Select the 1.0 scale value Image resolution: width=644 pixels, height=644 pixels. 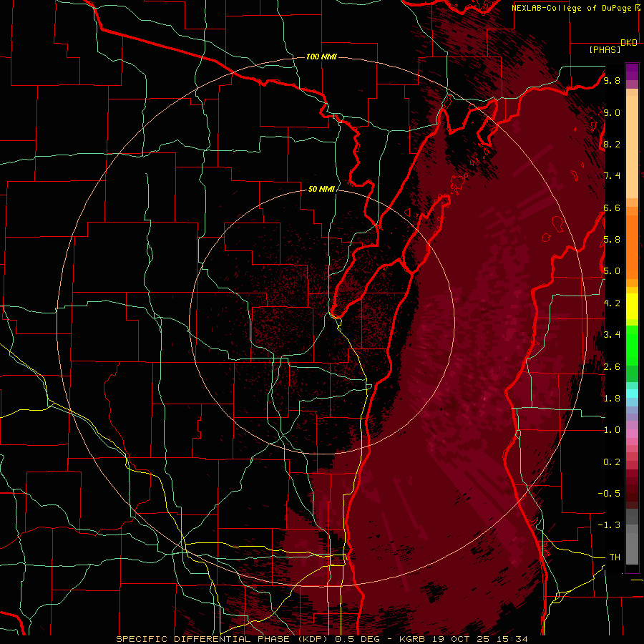tap(612, 430)
